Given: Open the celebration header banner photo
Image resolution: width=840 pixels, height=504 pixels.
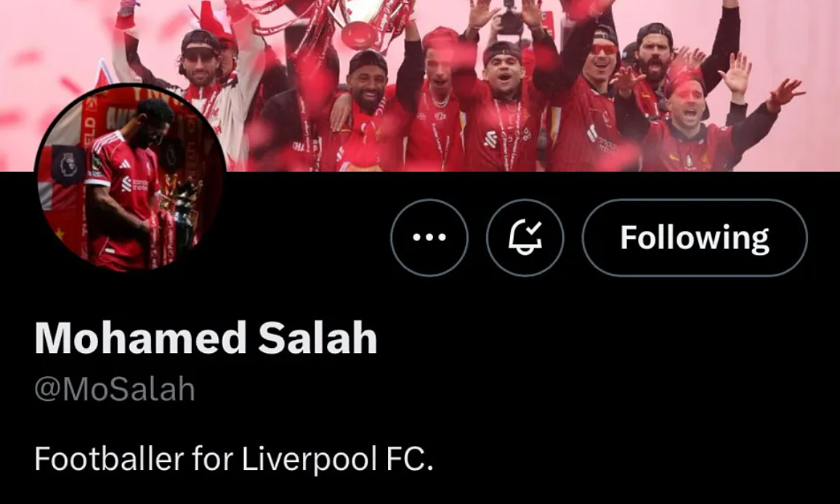Looking at the screenshot, I should [420, 86].
